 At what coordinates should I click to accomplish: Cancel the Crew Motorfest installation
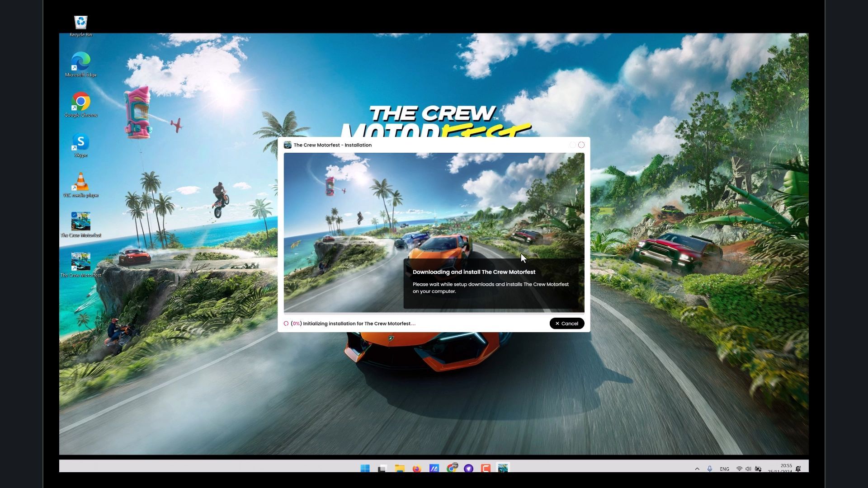click(566, 324)
